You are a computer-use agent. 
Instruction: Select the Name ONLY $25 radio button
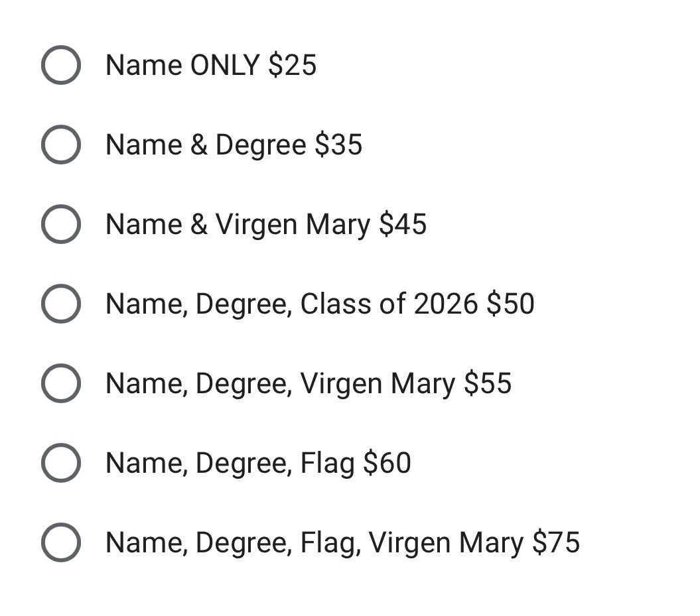(61, 65)
